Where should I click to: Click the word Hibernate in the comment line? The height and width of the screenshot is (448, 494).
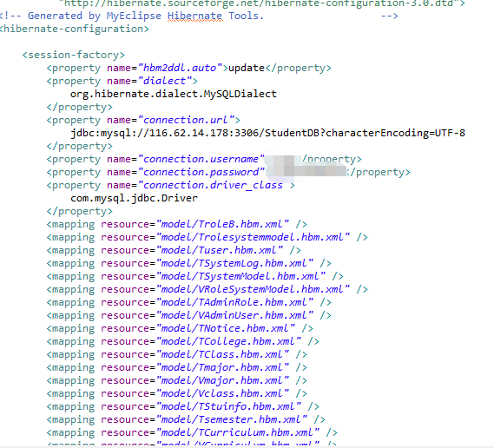195,16
